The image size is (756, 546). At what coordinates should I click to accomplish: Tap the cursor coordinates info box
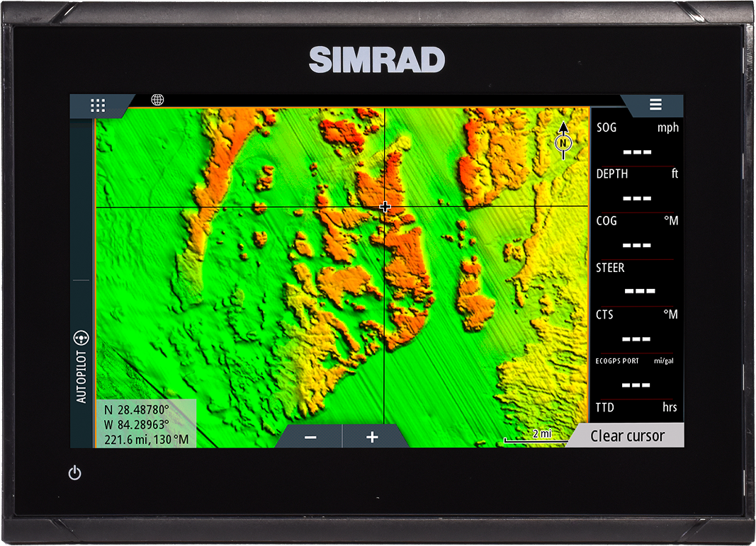[147, 423]
